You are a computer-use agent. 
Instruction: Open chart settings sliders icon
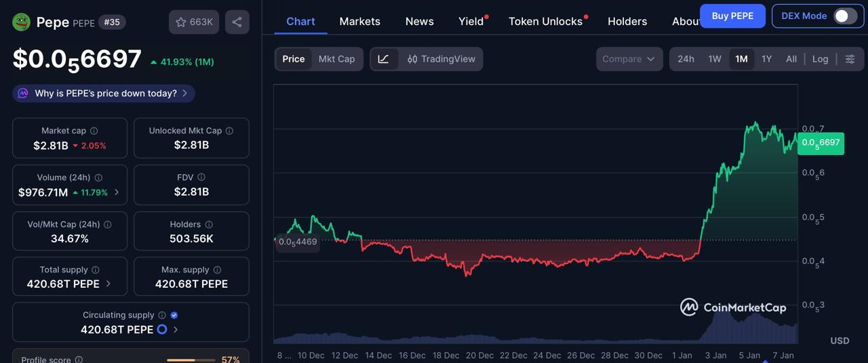[850, 59]
